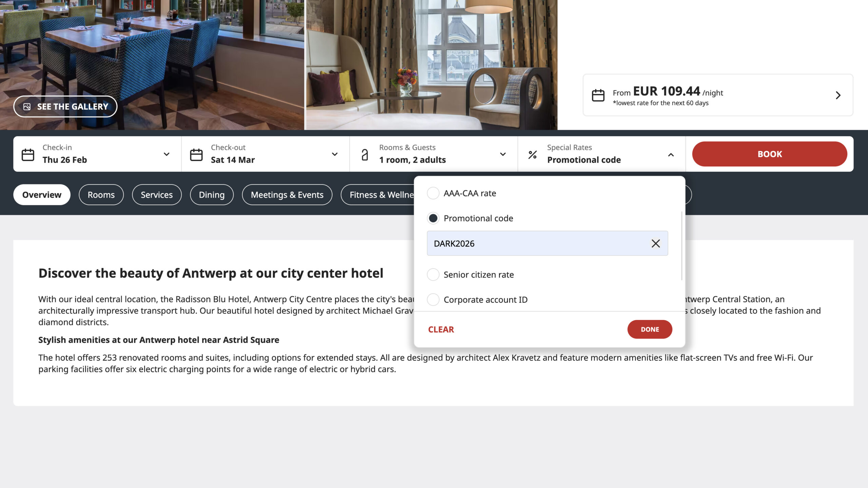Click the Rooms & Guests person icon

pyautogui.click(x=364, y=155)
